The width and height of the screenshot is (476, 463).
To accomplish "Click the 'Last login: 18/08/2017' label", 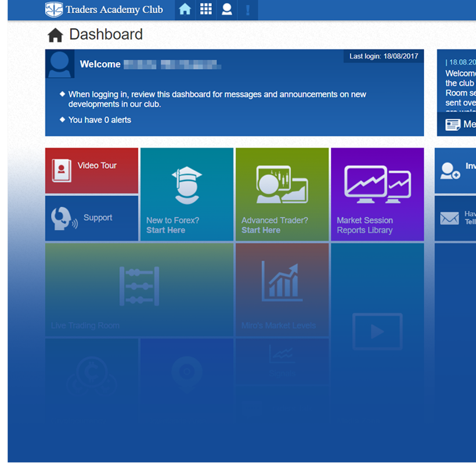I will tap(384, 56).
